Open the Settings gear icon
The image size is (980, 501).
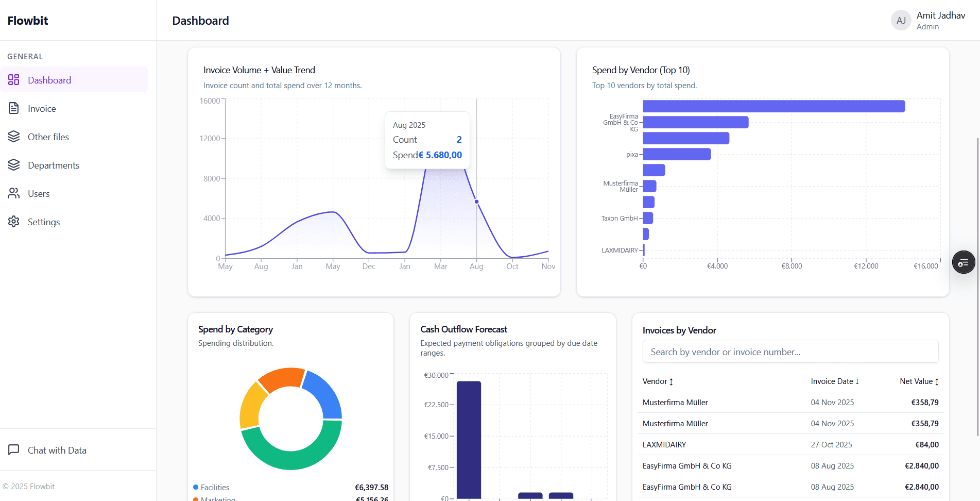[x=13, y=222]
